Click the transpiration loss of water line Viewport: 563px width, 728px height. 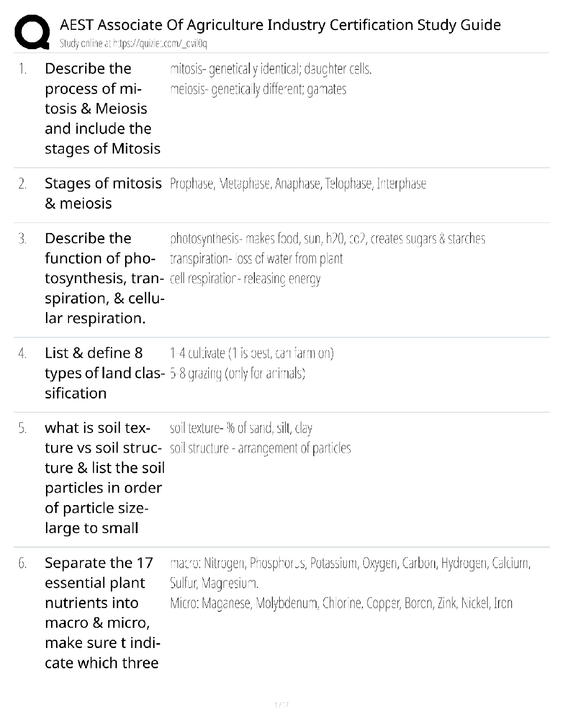[x=256, y=259]
